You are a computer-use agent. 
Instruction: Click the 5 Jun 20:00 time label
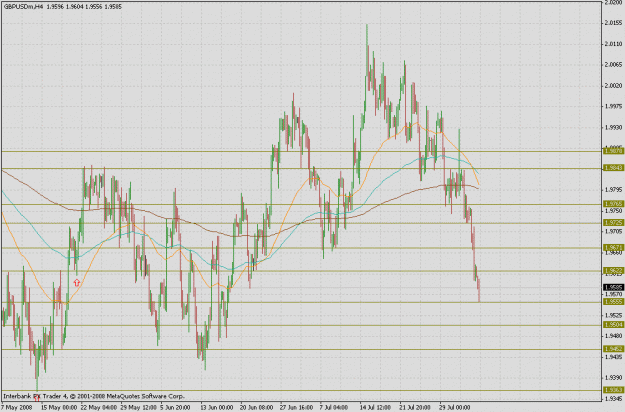tap(177, 408)
